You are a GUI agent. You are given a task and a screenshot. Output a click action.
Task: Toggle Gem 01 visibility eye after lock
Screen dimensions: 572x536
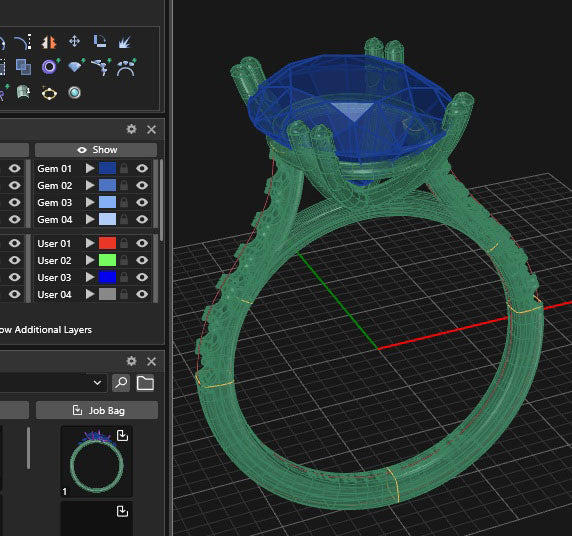click(x=142, y=168)
